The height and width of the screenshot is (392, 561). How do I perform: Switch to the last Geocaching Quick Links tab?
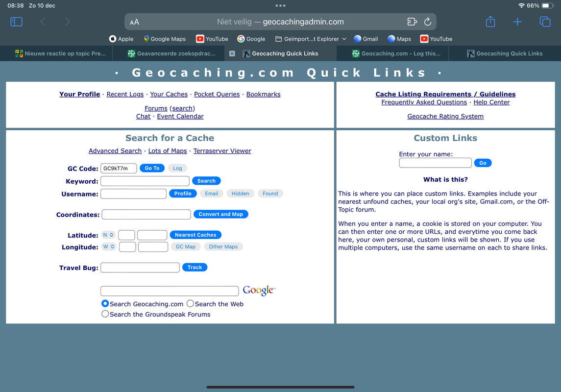pyautogui.click(x=505, y=53)
